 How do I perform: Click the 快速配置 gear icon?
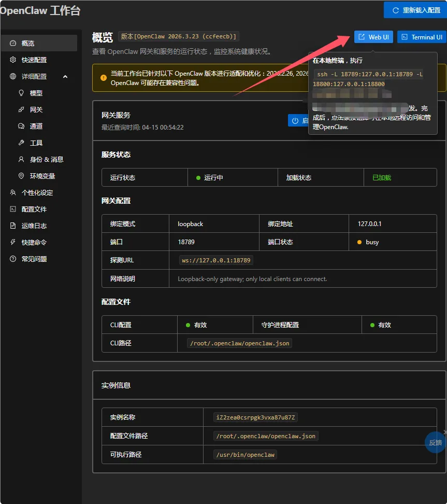pyautogui.click(x=13, y=60)
